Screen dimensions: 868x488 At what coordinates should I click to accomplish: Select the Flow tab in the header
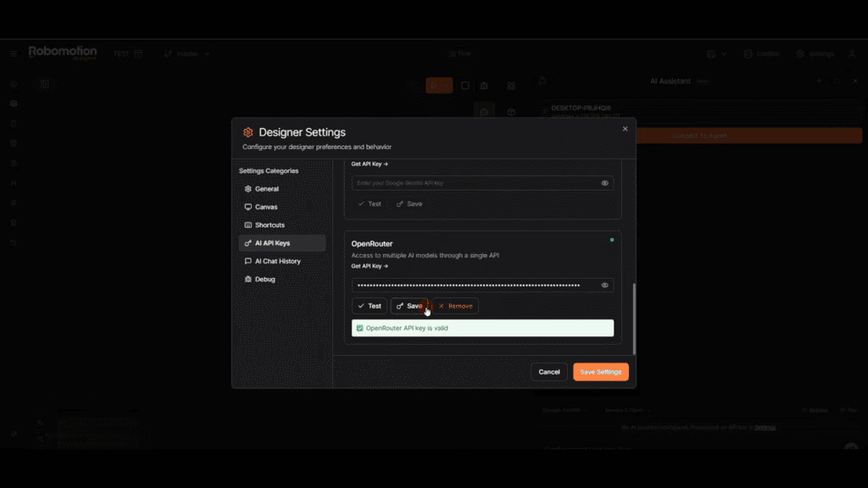pyautogui.click(x=460, y=53)
